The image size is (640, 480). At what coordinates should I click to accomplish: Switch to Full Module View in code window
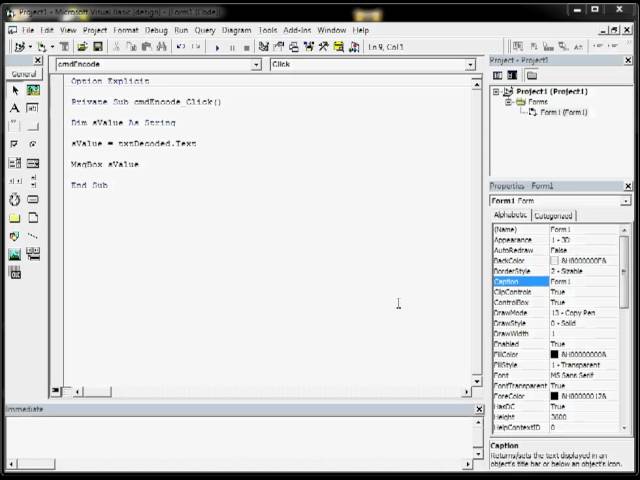click(x=66, y=391)
